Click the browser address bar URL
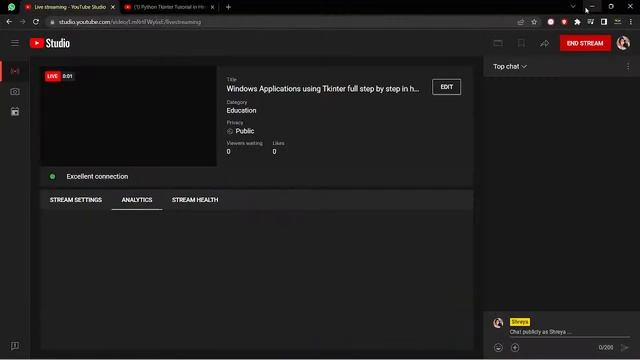Image resolution: width=640 pixels, height=360 pixels. [x=130, y=22]
